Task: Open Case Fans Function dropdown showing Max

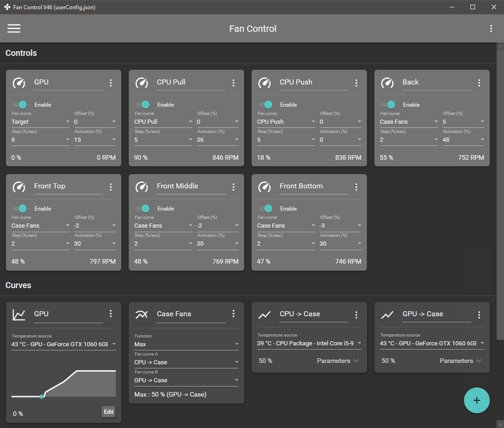Action: [186, 344]
